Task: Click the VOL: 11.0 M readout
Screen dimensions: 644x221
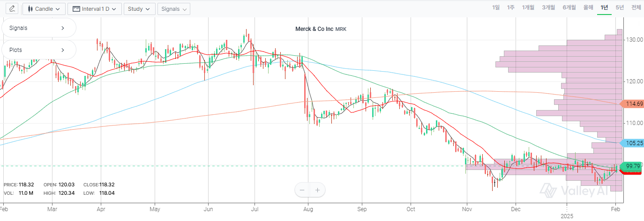Action: (x=18, y=193)
